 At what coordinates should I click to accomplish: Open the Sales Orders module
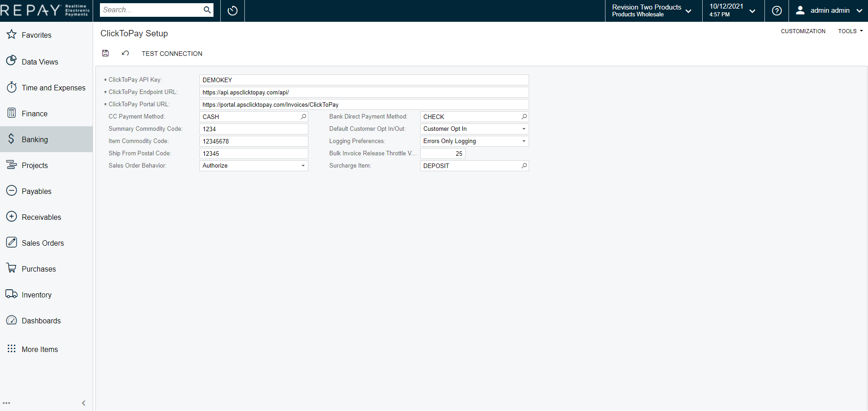pos(43,243)
